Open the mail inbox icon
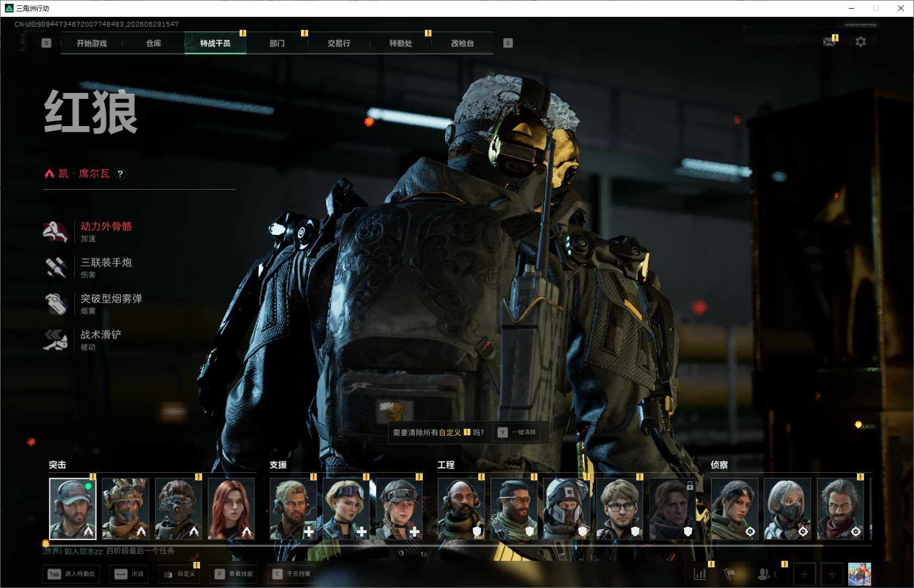Image resolution: width=914 pixels, height=588 pixels. click(x=829, y=42)
